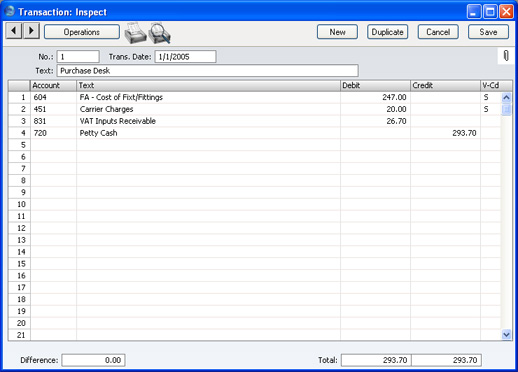The width and height of the screenshot is (518, 372).
Task: Open print preview magnifier icon
Action: [159, 33]
